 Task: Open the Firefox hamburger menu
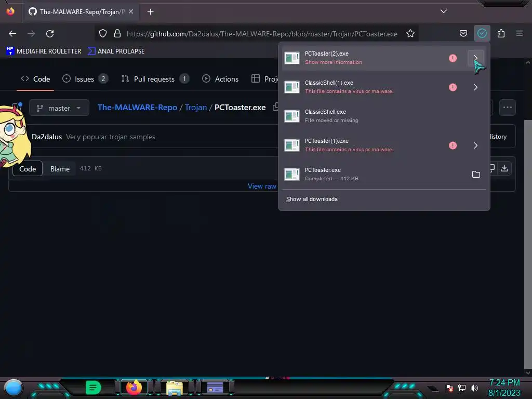click(520, 33)
